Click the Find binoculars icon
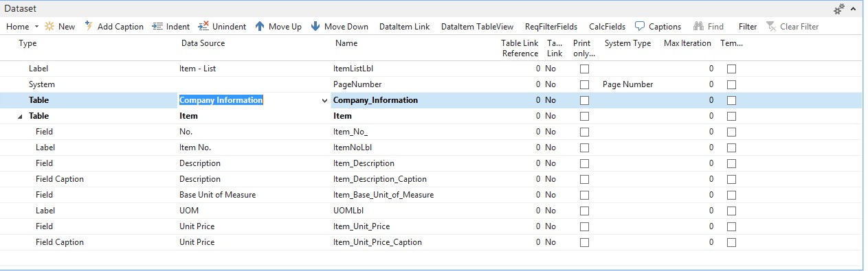The width and height of the screenshot is (868, 271). [699, 26]
